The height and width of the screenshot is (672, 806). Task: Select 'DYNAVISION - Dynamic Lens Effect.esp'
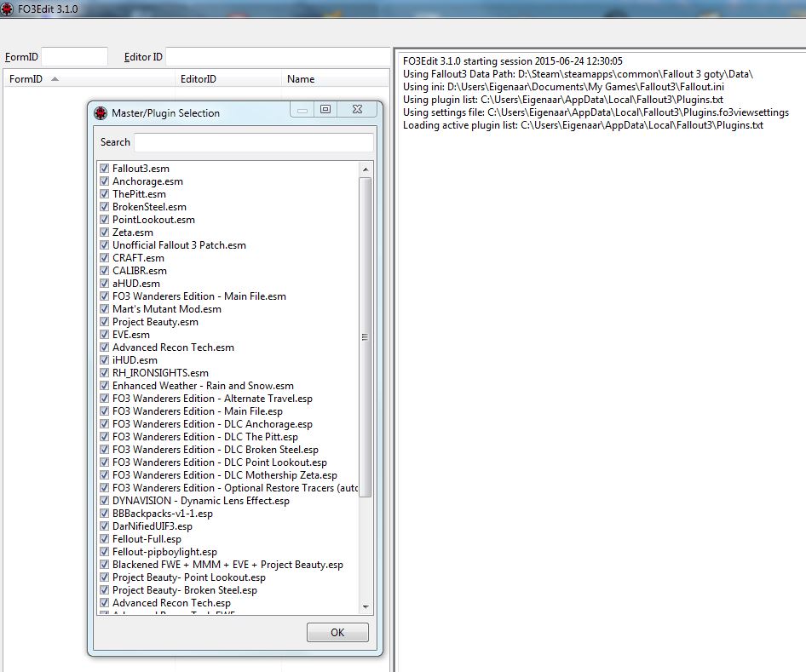(x=201, y=501)
